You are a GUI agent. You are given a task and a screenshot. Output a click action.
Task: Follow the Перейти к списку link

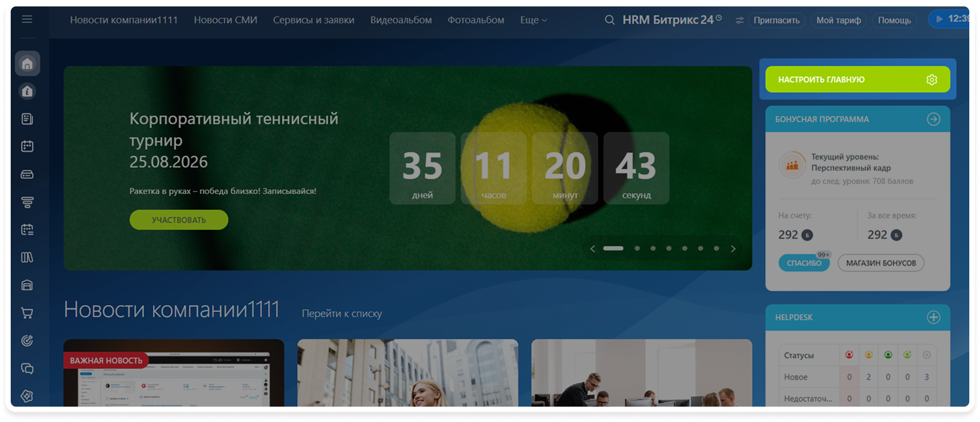[342, 313]
